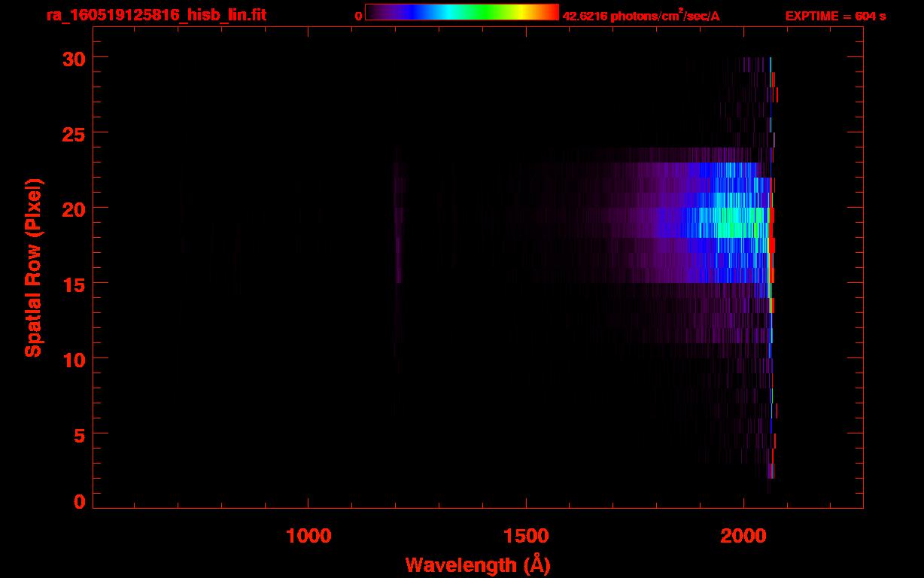Click the y-axis label 0
The image size is (924, 578).
tap(80, 502)
